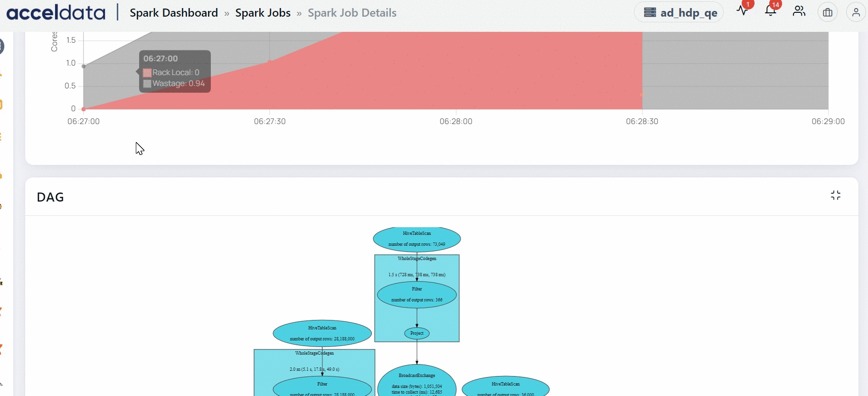Viewport: 868px width, 396px height.
Task: Open the notifications bell
Action: [771, 11]
